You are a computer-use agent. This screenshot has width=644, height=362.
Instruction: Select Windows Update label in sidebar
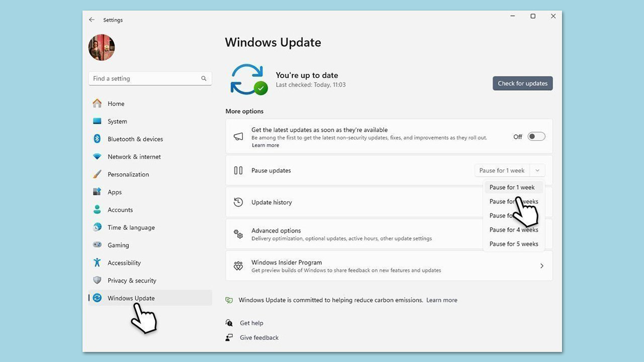point(131,298)
